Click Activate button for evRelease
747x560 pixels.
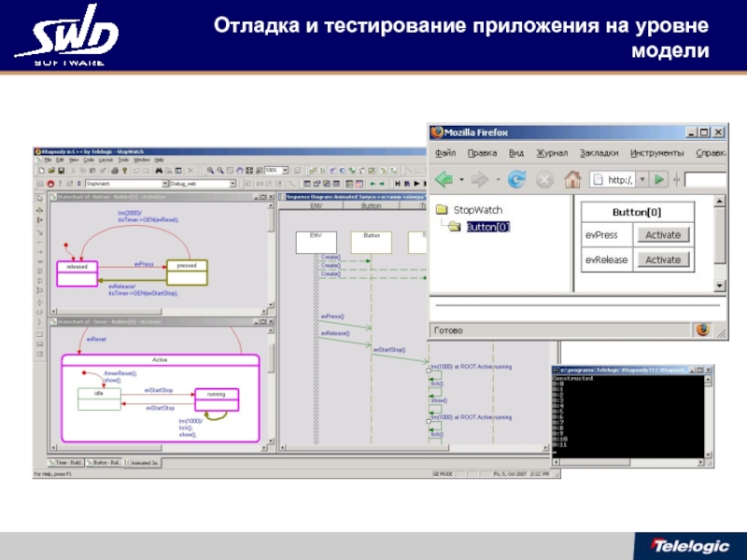(x=663, y=259)
